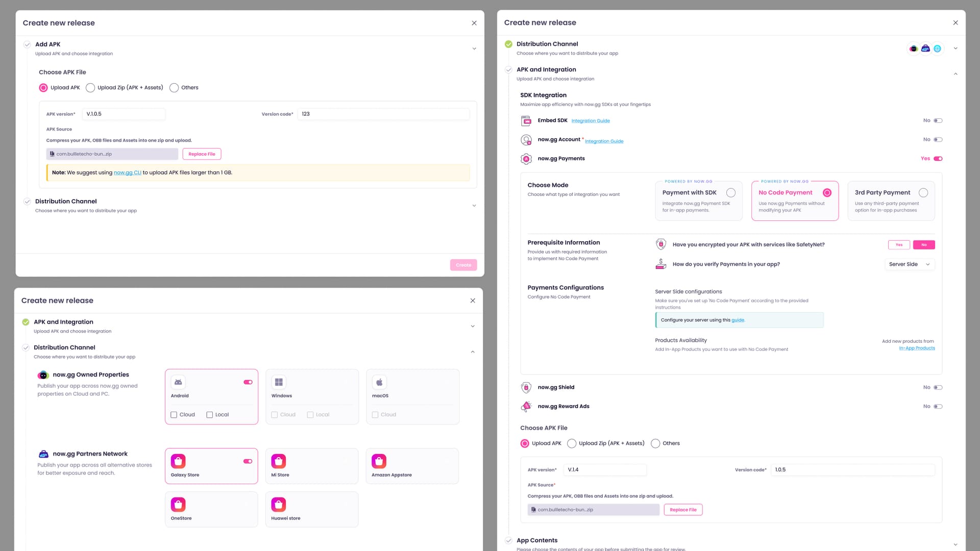Click the verify Payments dollar icon
This screenshot has height=551, width=980.
coord(661,264)
